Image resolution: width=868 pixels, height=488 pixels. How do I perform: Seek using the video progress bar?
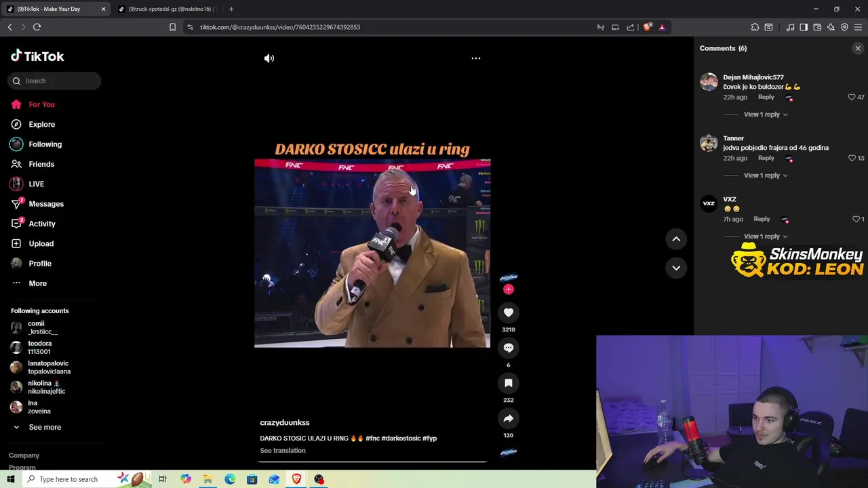[x=372, y=462]
